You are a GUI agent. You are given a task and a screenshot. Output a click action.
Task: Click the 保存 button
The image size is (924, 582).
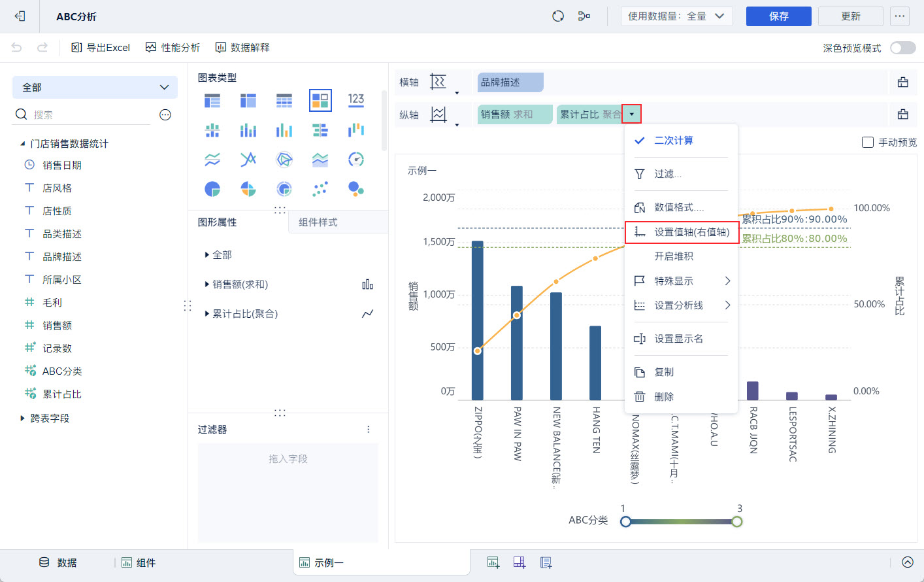(x=779, y=16)
